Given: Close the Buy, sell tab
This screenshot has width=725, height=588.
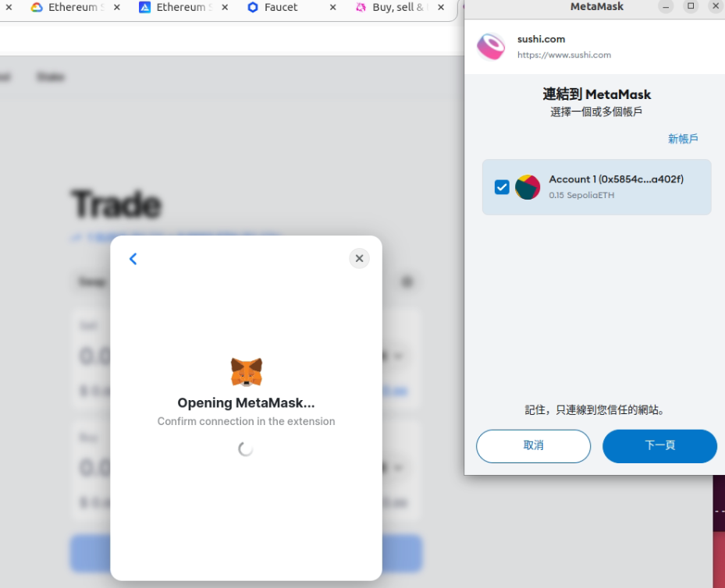Looking at the screenshot, I should click(441, 7).
